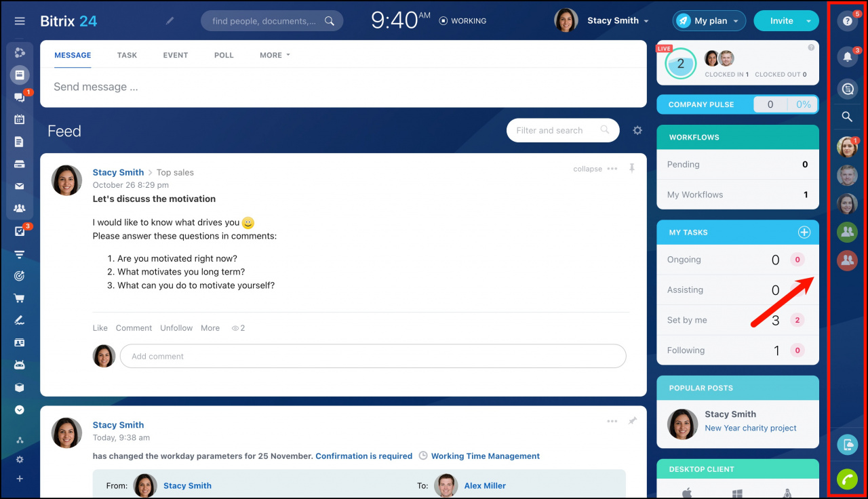The height and width of the screenshot is (499, 868).
Task: Click the Send message input field
Action: 343,87
